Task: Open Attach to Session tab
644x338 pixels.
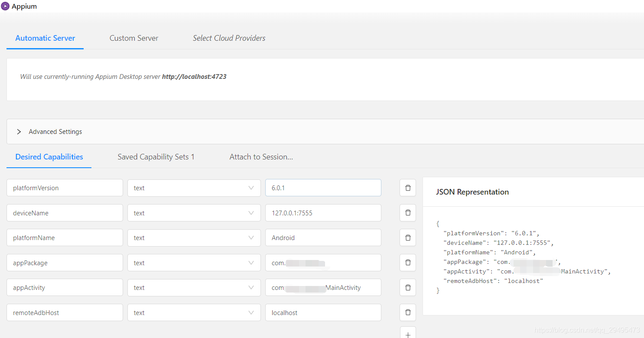Action: (x=261, y=157)
